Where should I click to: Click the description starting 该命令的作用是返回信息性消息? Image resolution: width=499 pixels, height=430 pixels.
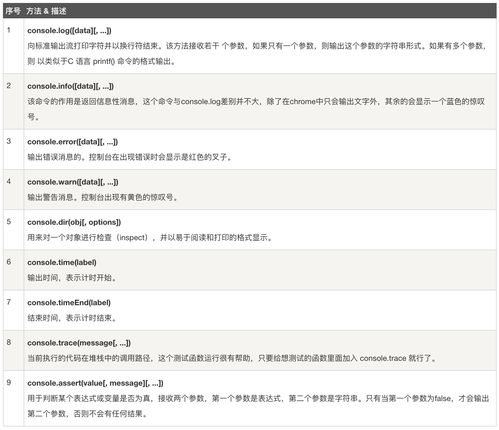point(256,109)
